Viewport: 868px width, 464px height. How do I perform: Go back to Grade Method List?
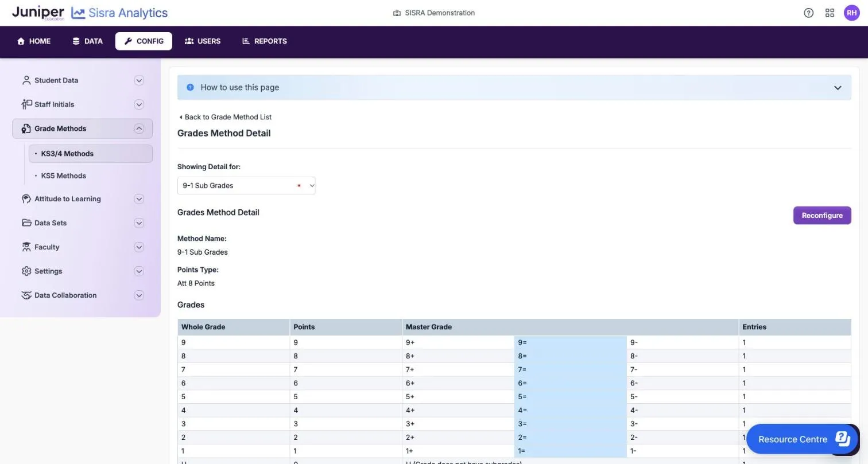pos(224,117)
